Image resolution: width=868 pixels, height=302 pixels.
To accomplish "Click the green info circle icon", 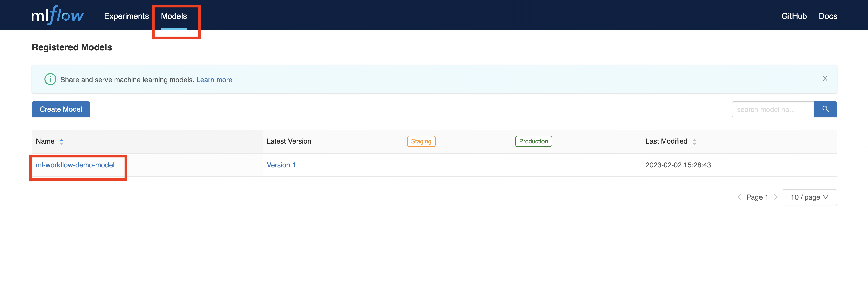I will pyautogui.click(x=50, y=79).
